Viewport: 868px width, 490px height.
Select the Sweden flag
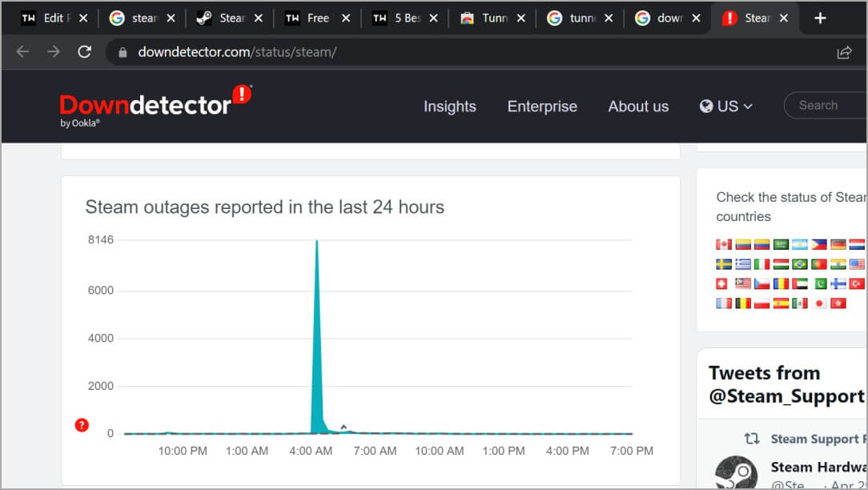coord(724,264)
